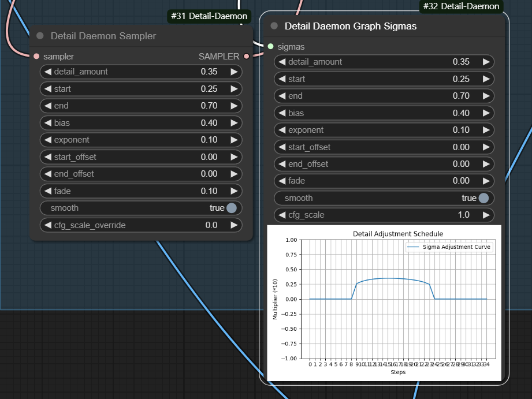The image size is (532, 399).
Task: Decrease start value in Graph Sigmas node
Action: pyautogui.click(x=282, y=79)
